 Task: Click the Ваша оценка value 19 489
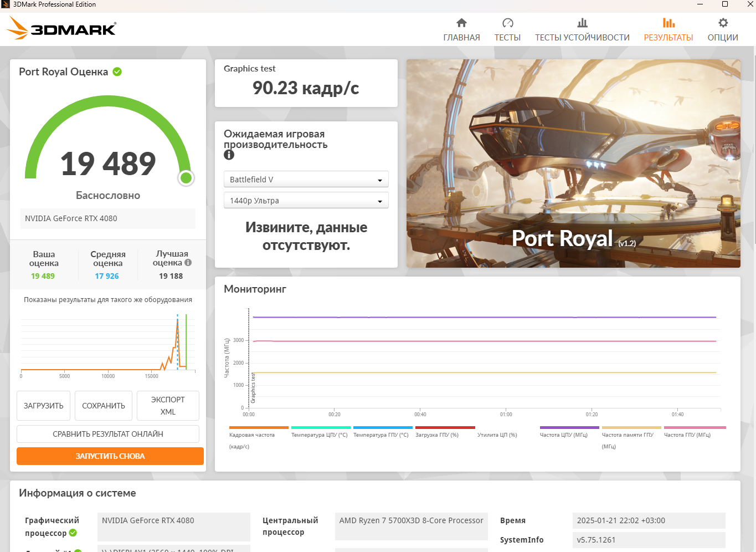coord(43,276)
